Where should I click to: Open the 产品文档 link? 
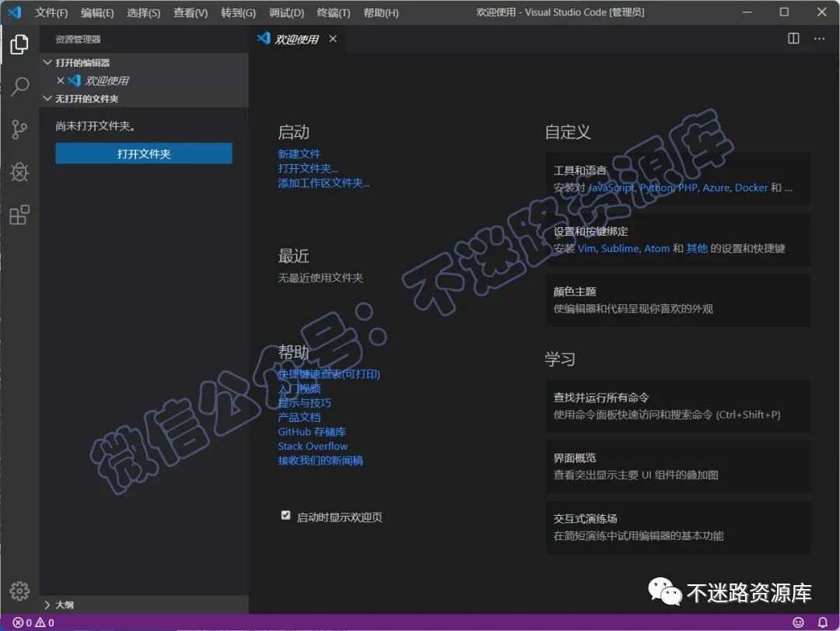[299, 417]
